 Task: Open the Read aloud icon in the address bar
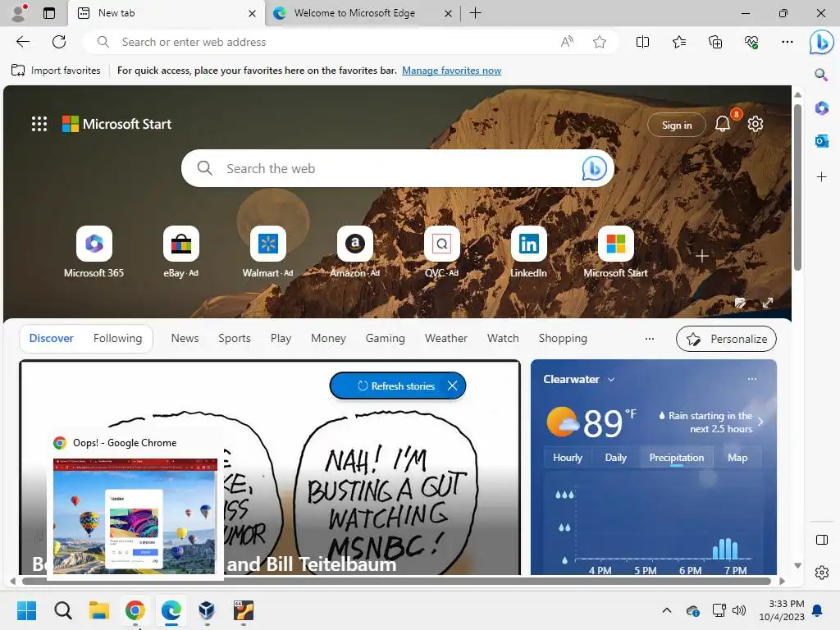[x=567, y=42]
